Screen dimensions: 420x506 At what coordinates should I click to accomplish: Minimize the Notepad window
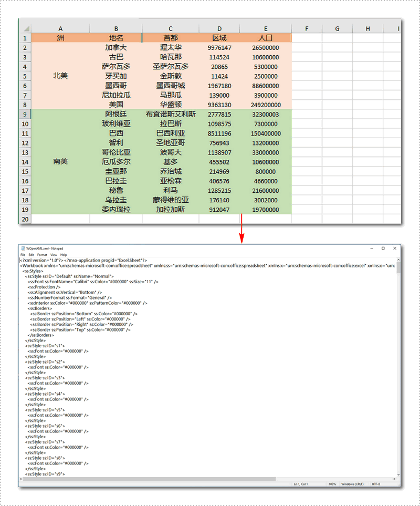click(x=372, y=248)
